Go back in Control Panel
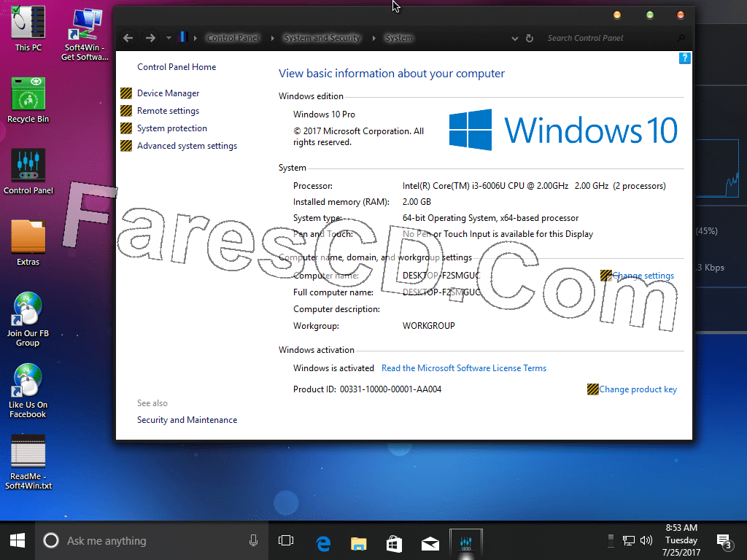 point(128,38)
